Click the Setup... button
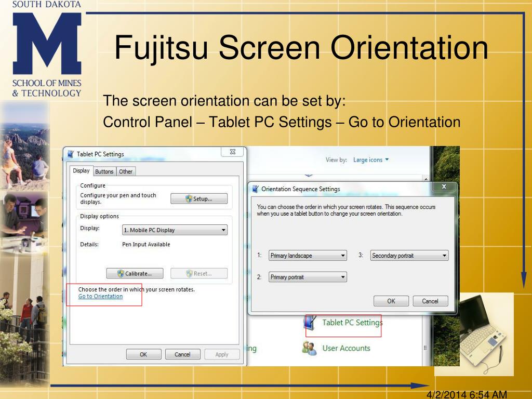This screenshot has width=532, height=399. tap(199, 199)
